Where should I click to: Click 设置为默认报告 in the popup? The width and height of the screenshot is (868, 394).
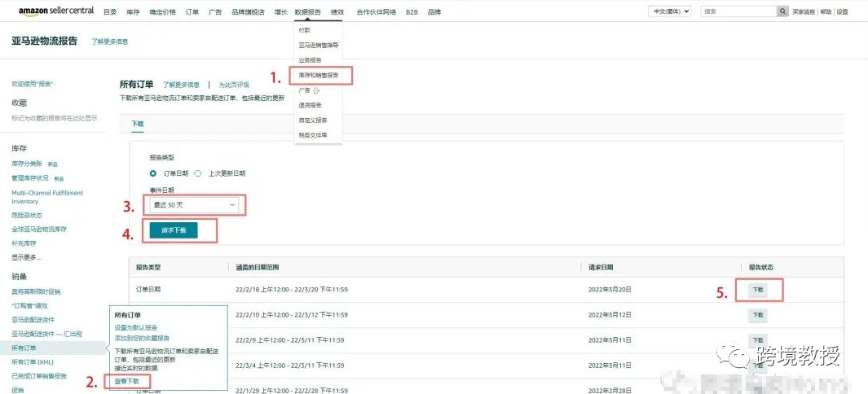[x=136, y=328]
